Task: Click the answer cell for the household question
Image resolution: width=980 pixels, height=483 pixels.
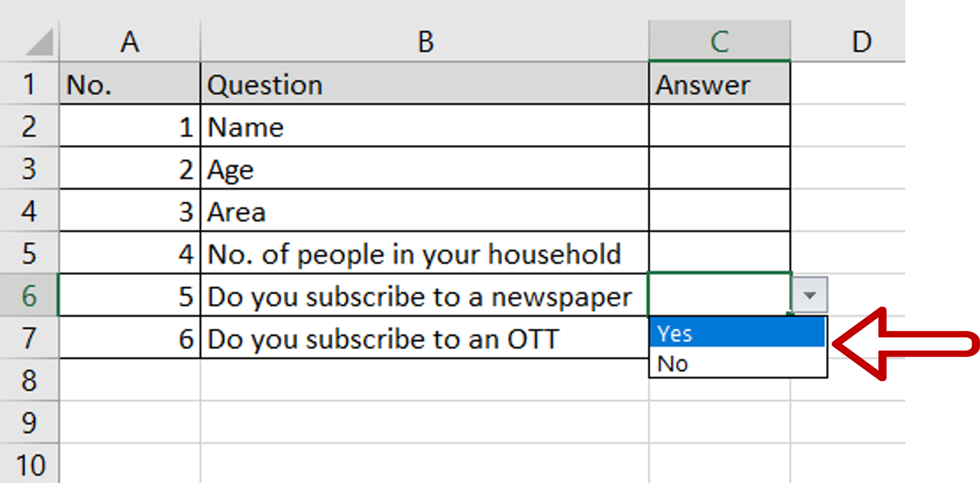Action: (719, 254)
